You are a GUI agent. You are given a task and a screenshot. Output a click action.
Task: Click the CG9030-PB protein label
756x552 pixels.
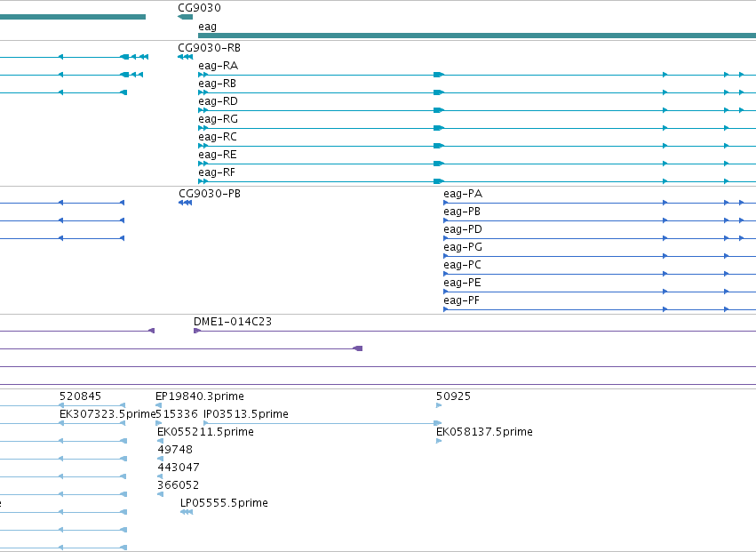[210, 194]
